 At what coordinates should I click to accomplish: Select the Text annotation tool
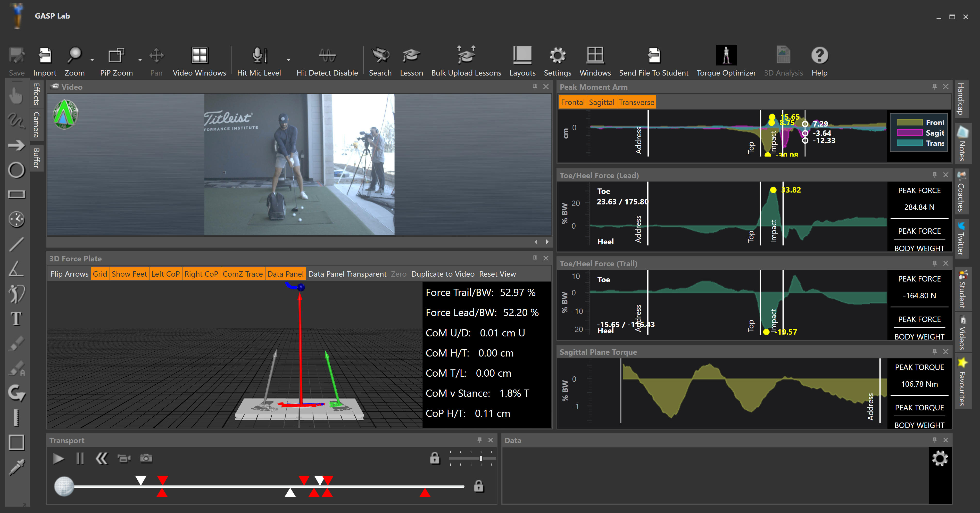[16, 319]
